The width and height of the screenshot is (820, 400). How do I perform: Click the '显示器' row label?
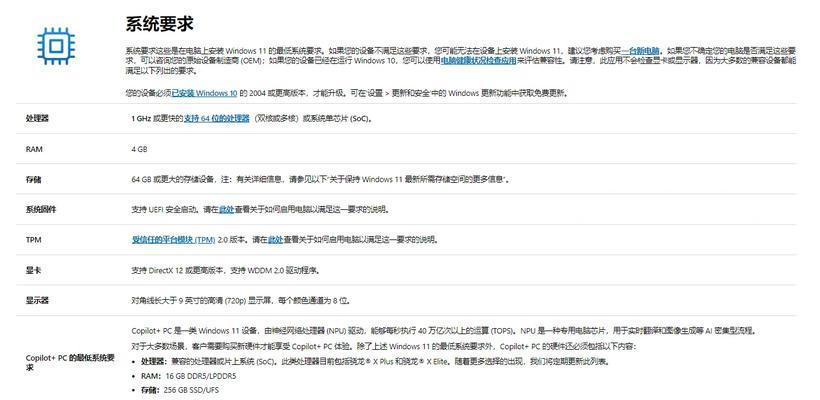[x=37, y=300]
